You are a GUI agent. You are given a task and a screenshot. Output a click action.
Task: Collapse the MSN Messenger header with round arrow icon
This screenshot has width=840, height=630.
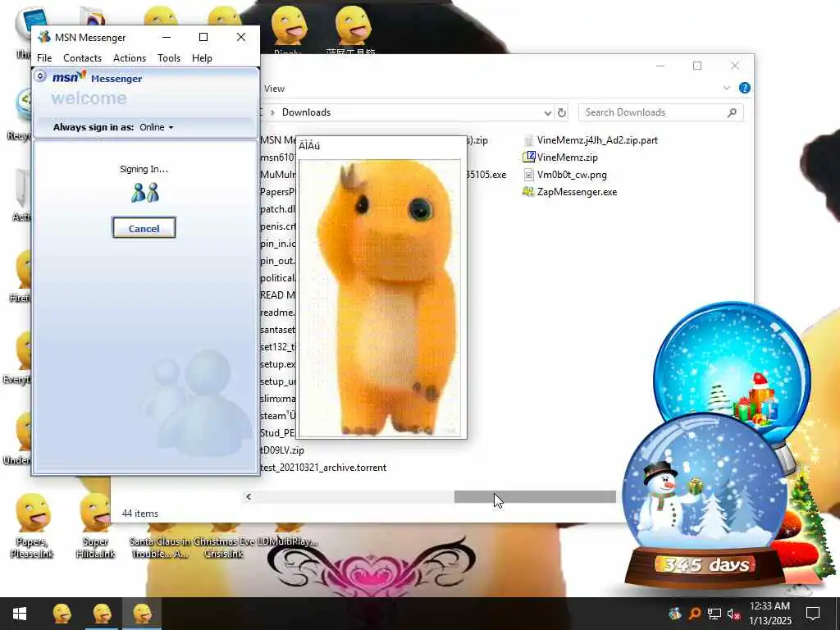pyautogui.click(x=40, y=76)
